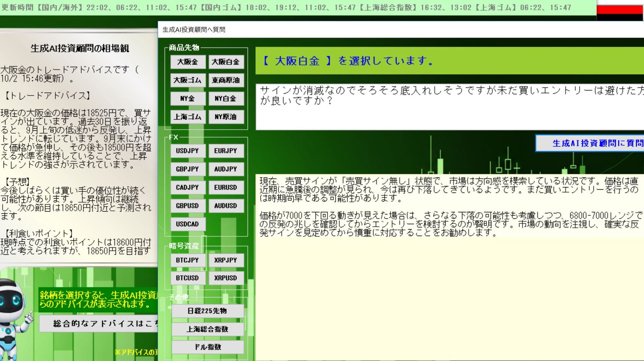This screenshot has width=644, height=361.
Task: Choose XRPJPY crypto asset button
Action: (226, 260)
